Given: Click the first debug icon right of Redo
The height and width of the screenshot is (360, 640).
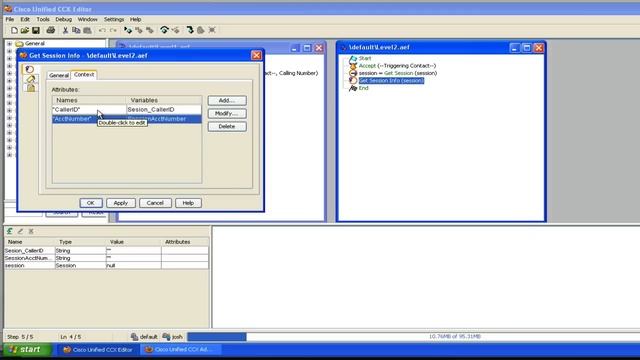Looking at the screenshot, I should click(x=128, y=30).
